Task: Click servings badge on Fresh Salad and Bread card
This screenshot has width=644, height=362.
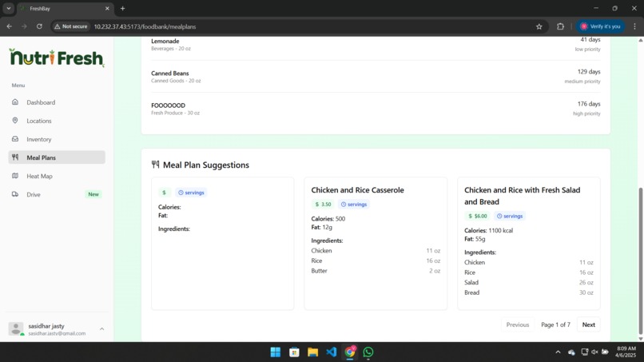Action: [509, 216]
